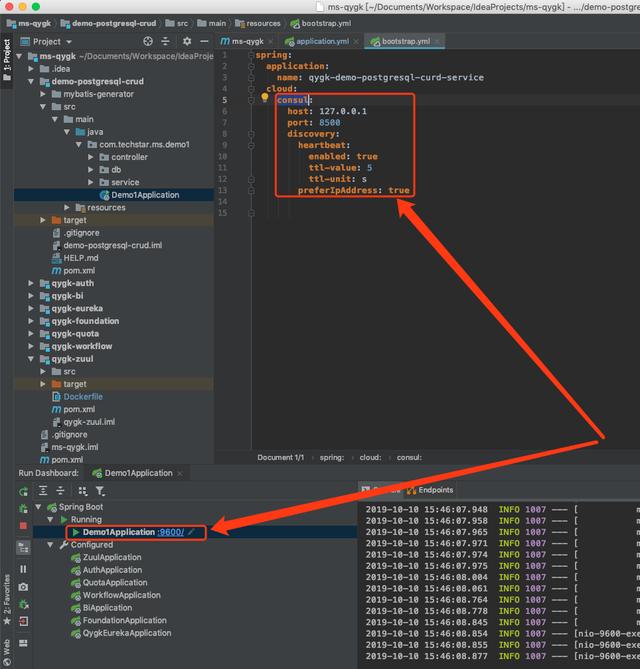
Task: Open the 1: Project tool window stripe
Action: (7, 59)
